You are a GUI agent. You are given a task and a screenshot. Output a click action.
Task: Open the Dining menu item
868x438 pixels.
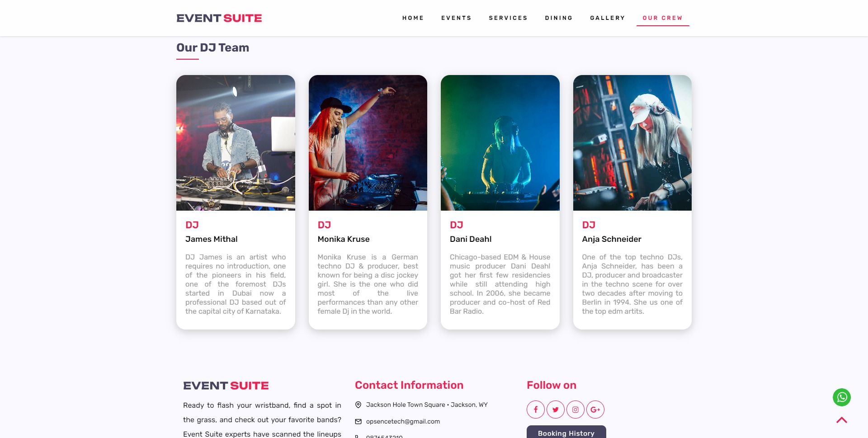click(559, 18)
